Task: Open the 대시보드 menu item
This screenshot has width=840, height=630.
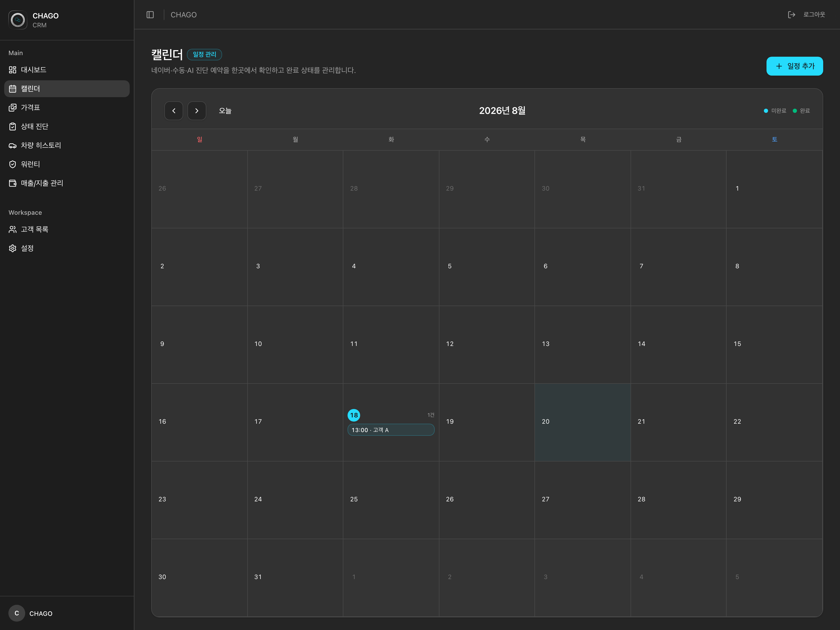Action: pos(67,70)
